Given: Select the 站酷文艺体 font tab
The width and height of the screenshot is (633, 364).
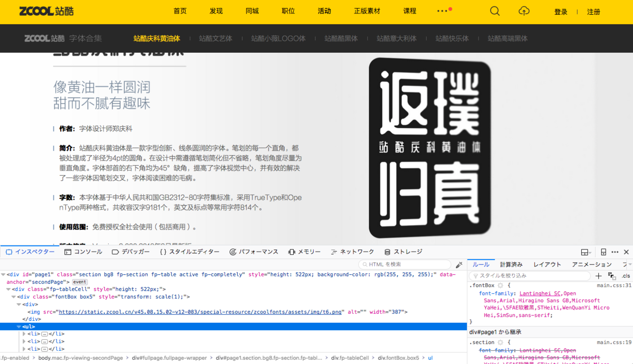Looking at the screenshot, I should click(x=215, y=39).
